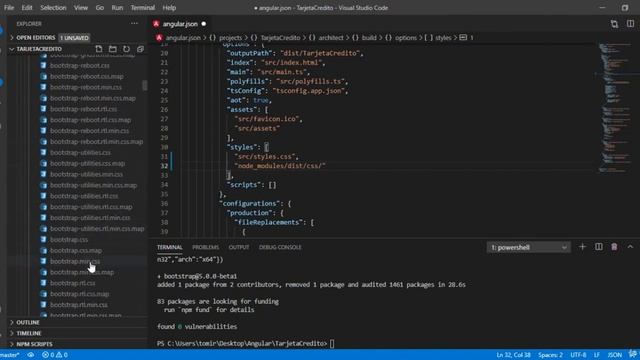Viewport: 640px width, 360px height.
Task: Create a new folder in explorer
Action: pyautogui.click(x=113, y=49)
